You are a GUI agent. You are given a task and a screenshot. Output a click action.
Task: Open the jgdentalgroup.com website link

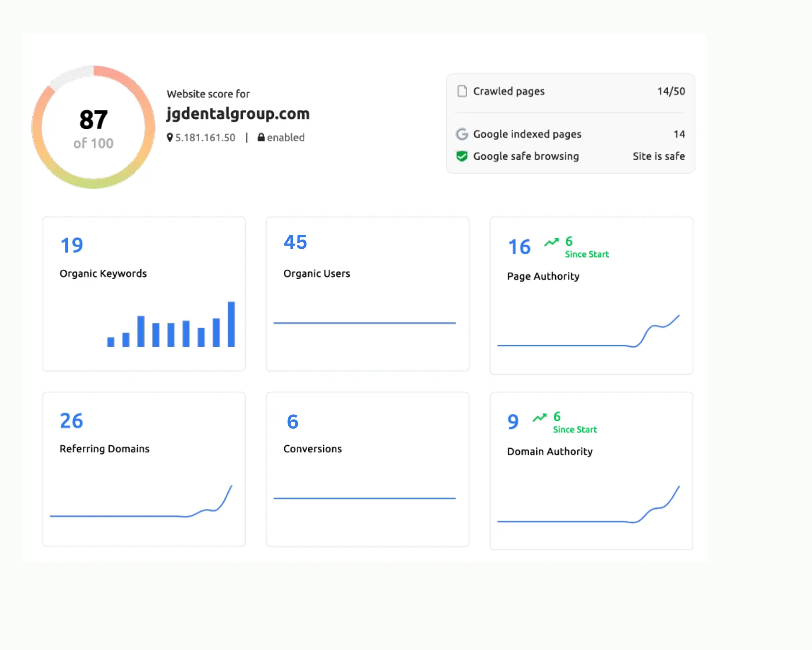click(x=238, y=114)
